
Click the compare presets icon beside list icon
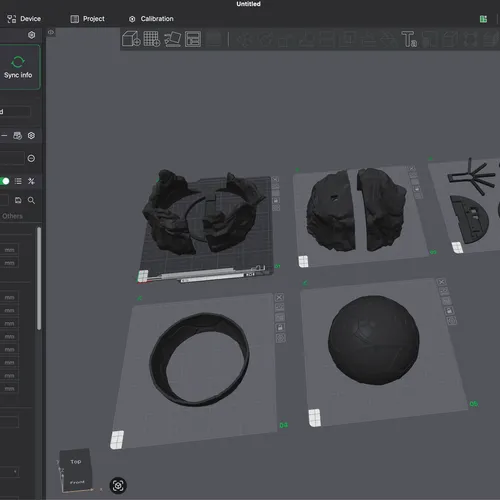point(31,181)
